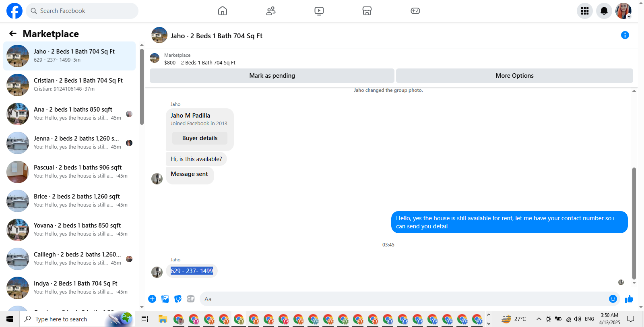Open more actions plus icon in composer
Image resolution: width=644 pixels, height=327 pixels.
[152, 299]
